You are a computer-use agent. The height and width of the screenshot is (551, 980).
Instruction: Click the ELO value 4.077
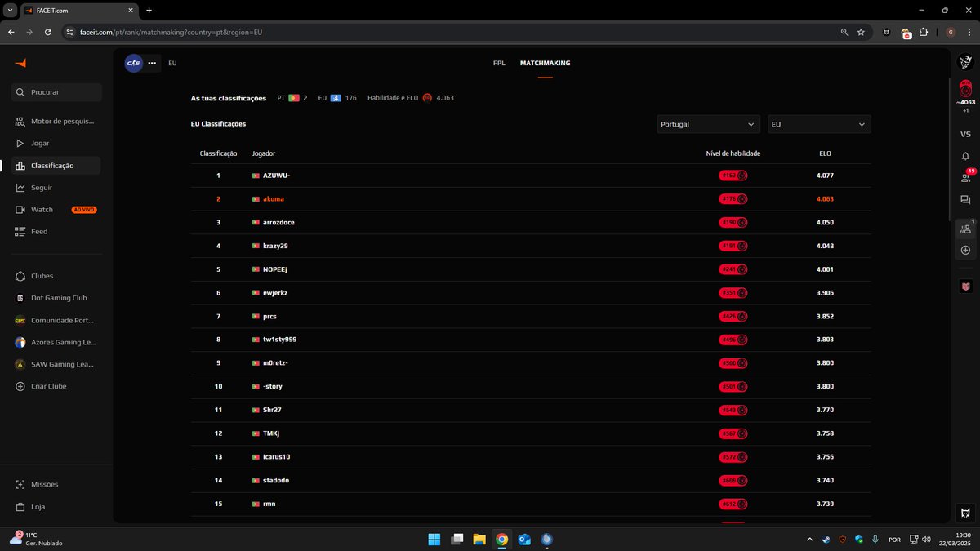point(825,176)
